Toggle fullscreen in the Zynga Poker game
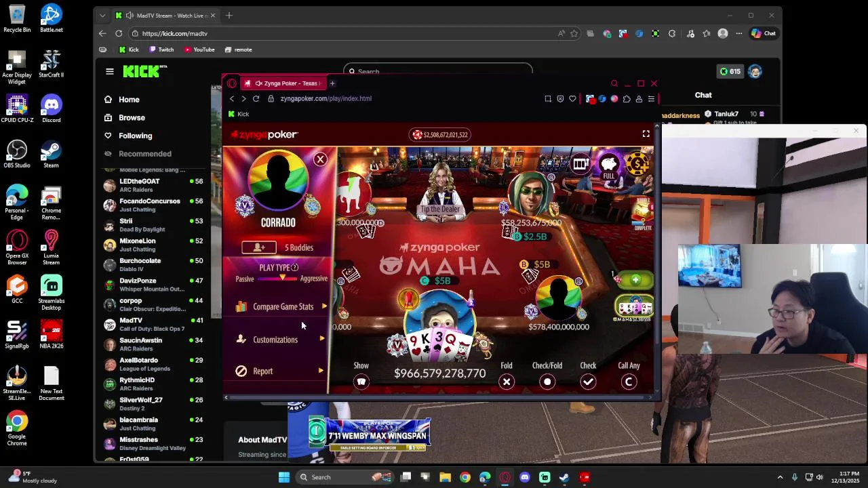The width and height of the screenshot is (868, 488). point(646,134)
